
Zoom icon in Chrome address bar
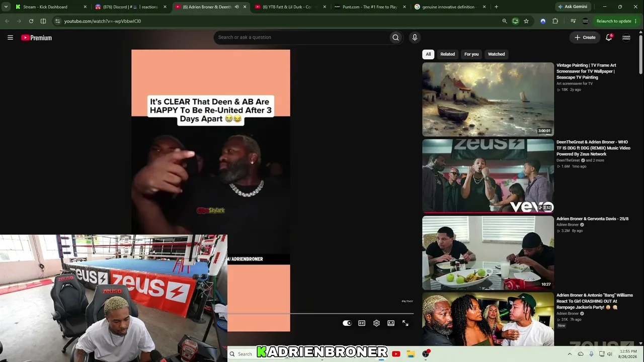click(505, 21)
